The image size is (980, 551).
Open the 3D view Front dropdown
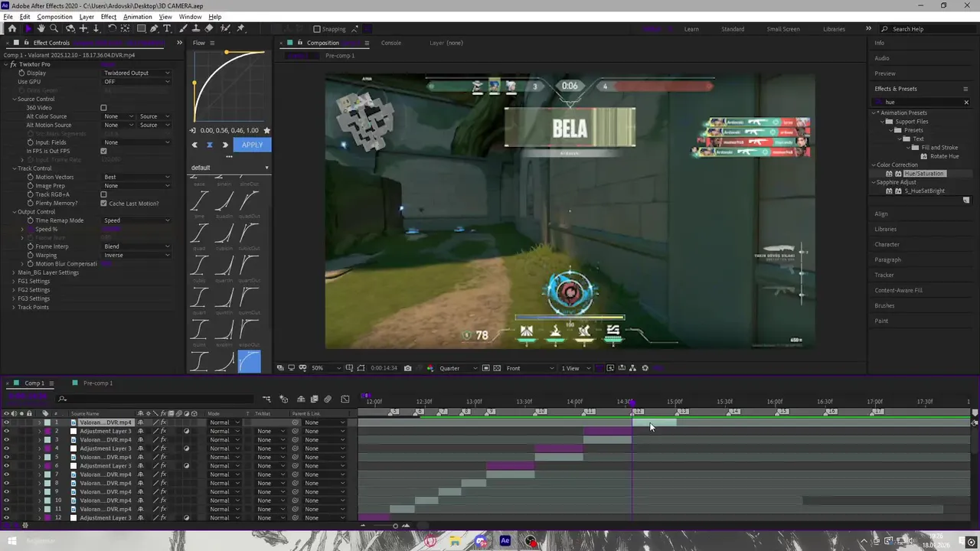click(530, 368)
